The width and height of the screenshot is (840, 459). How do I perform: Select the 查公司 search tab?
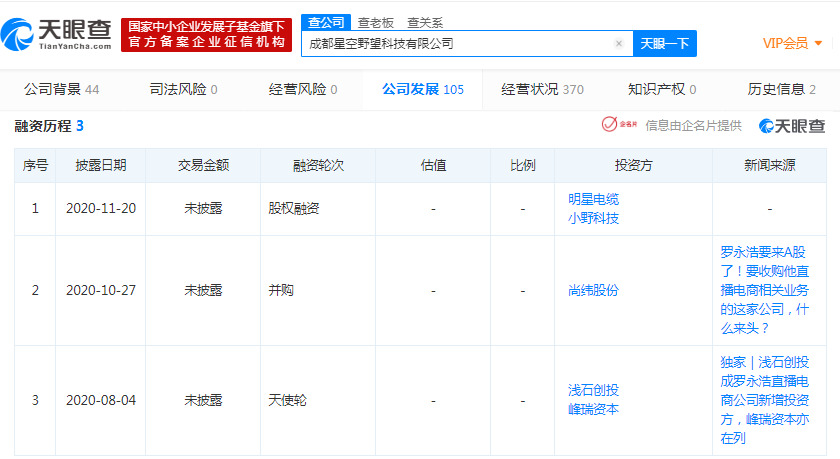(326, 22)
